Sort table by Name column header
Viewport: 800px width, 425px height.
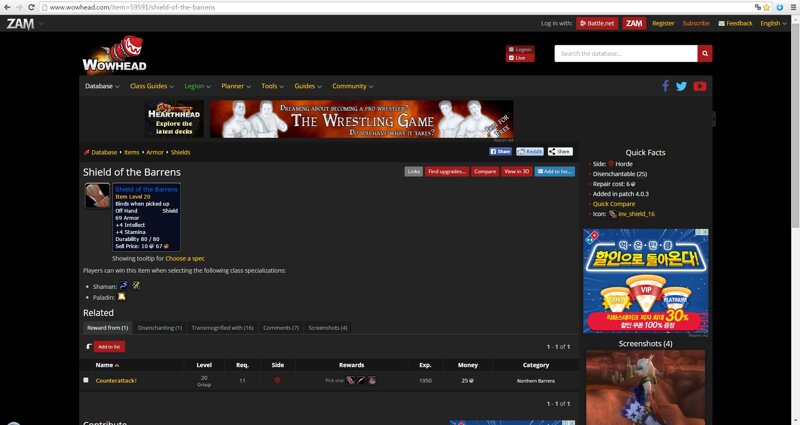pos(107,365)
